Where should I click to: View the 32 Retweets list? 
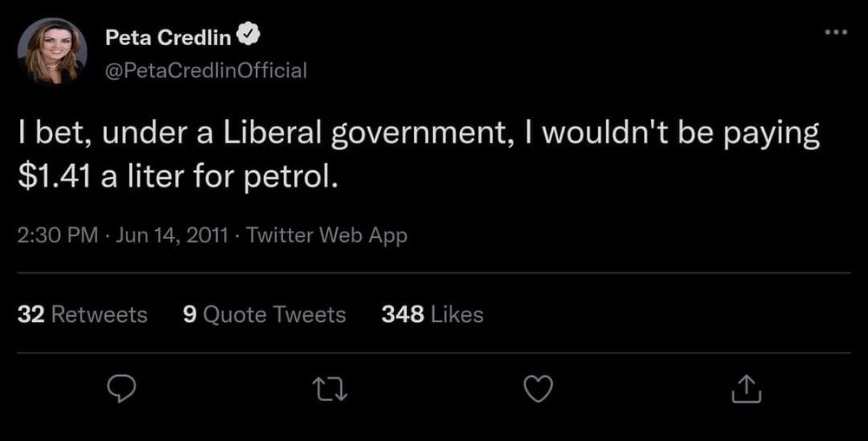pos(82,314)
